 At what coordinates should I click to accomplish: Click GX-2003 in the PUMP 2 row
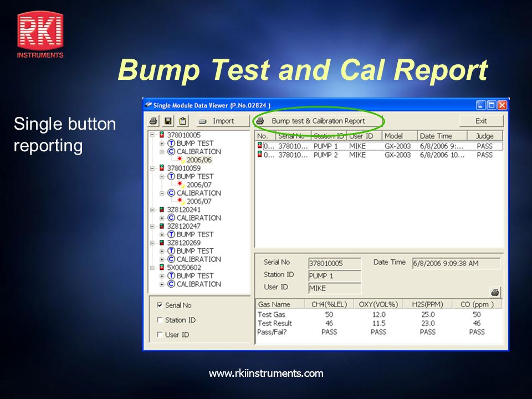(398, 155)
